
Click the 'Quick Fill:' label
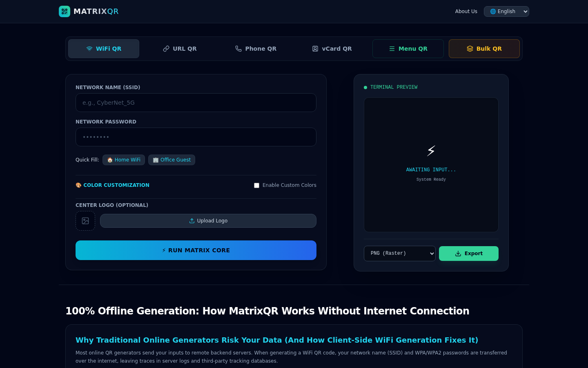click(x=87, y=160)
